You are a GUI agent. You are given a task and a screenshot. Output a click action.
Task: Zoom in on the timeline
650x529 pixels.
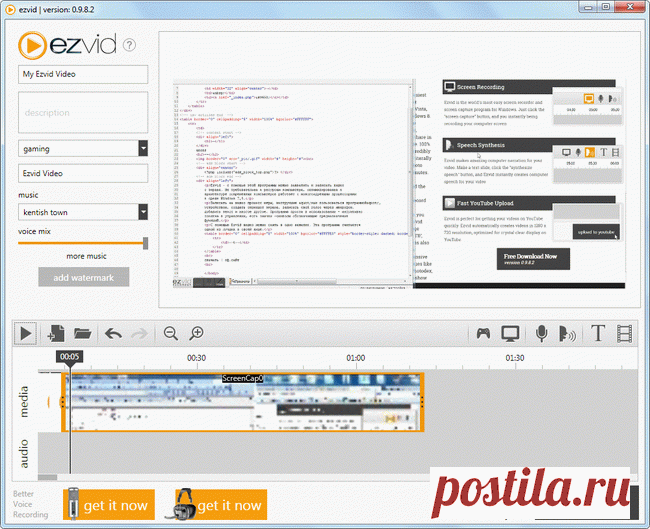(x=196, y=333)
